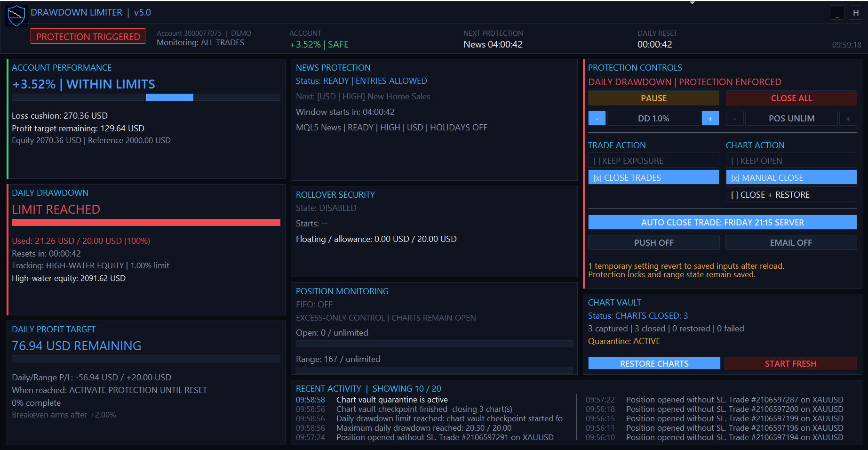The width and height of the screenshot is (868, 450).
Task: Click the RESTORE CHARTS button
Action: point(654,363)
